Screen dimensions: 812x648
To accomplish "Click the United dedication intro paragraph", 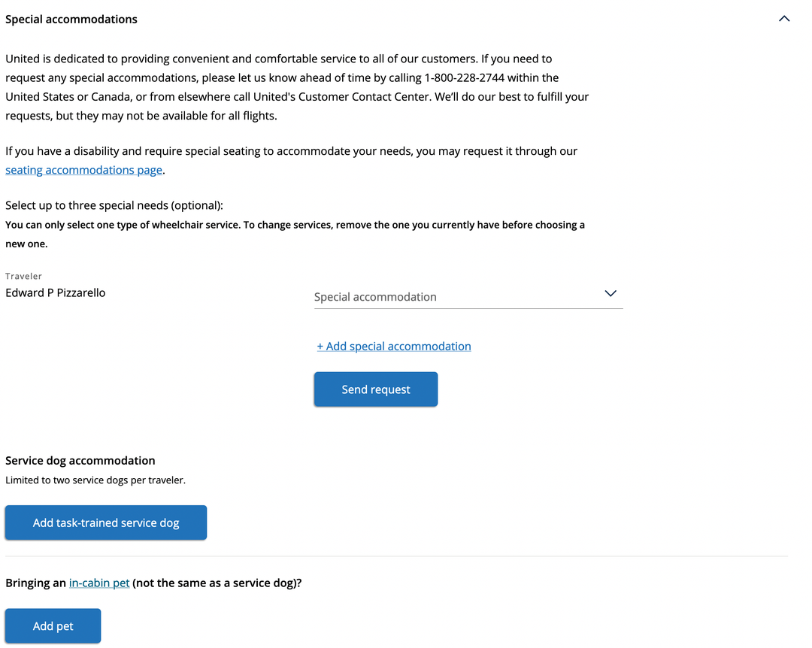I will click(297, 87).
